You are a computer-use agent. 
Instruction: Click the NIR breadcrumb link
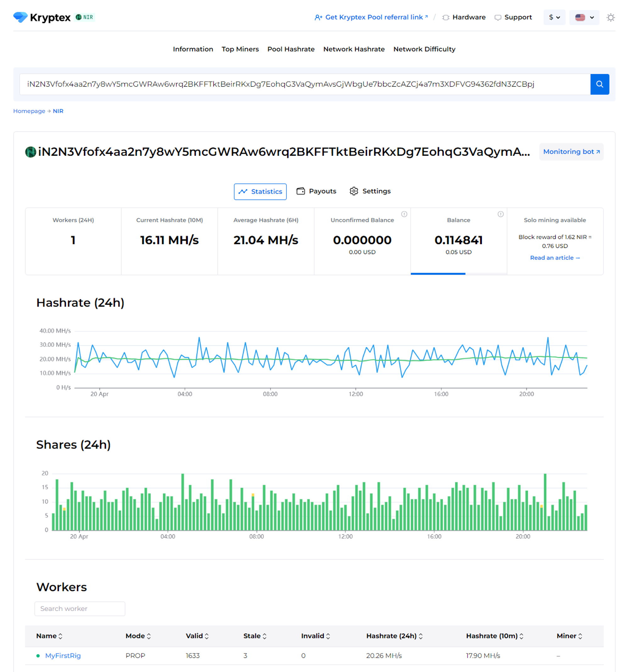point(58,111)
